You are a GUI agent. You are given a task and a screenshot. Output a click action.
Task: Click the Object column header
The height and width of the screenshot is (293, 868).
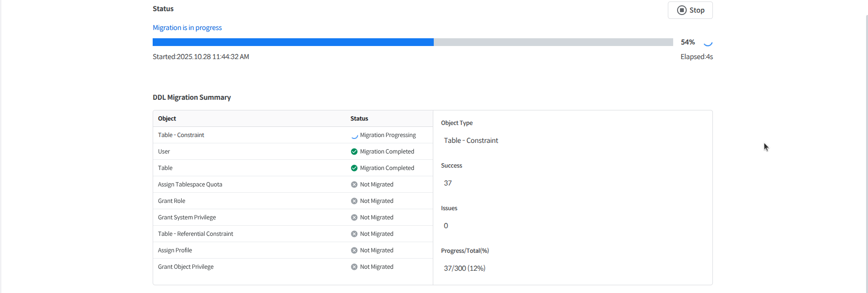pyautogui.click(x=167, y=119)
